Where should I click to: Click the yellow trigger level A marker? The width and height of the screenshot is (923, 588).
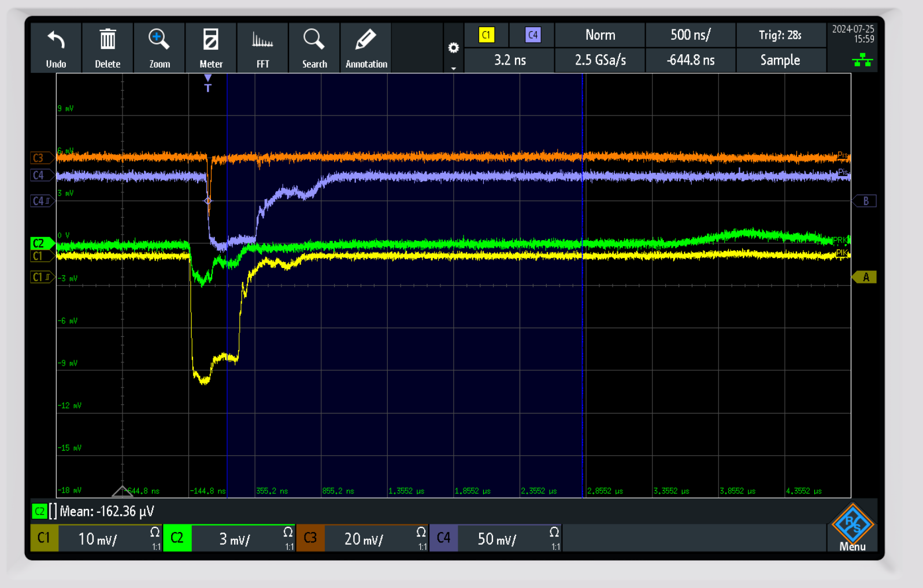click(x=865, y=277)
